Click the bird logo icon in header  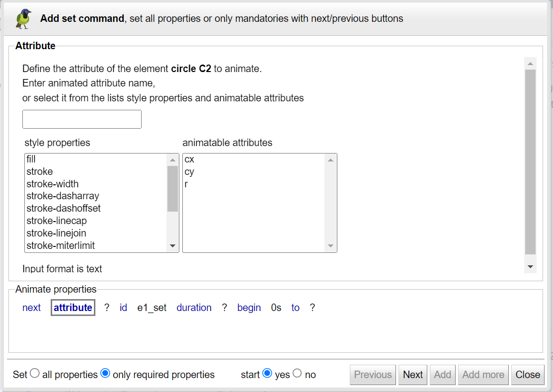(23, 18)
